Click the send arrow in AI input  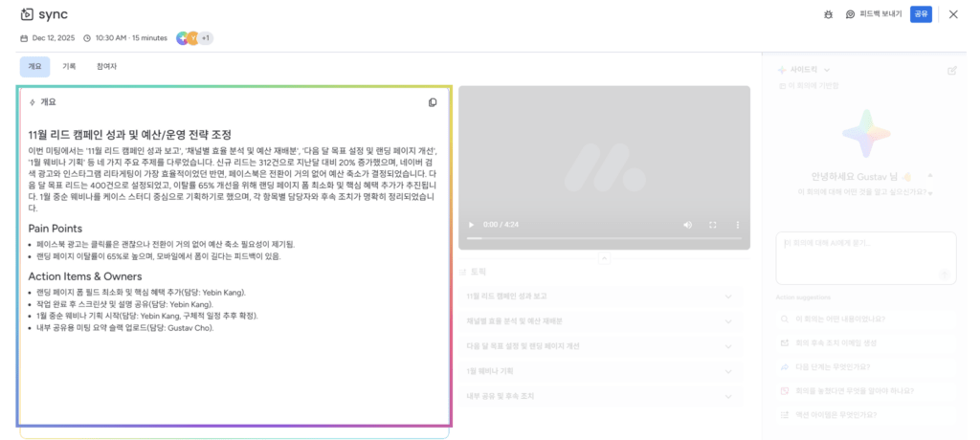(944, 275)
